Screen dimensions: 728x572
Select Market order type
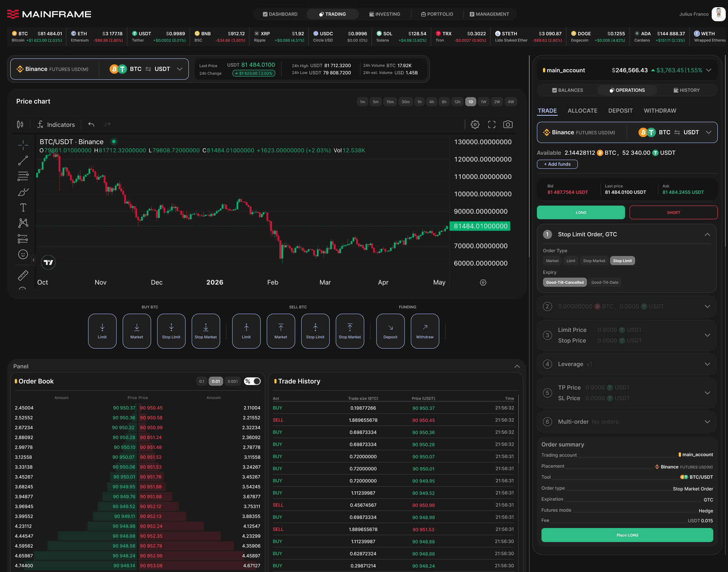(x=552, y=261)
